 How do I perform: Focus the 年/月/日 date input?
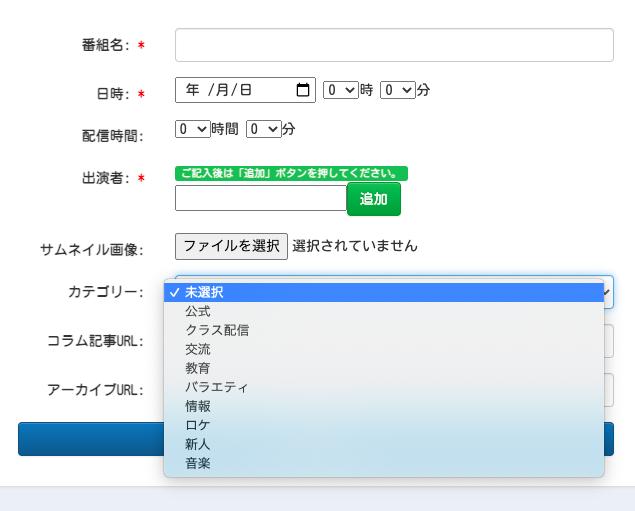pyautogui.click(x=245, y=90)
